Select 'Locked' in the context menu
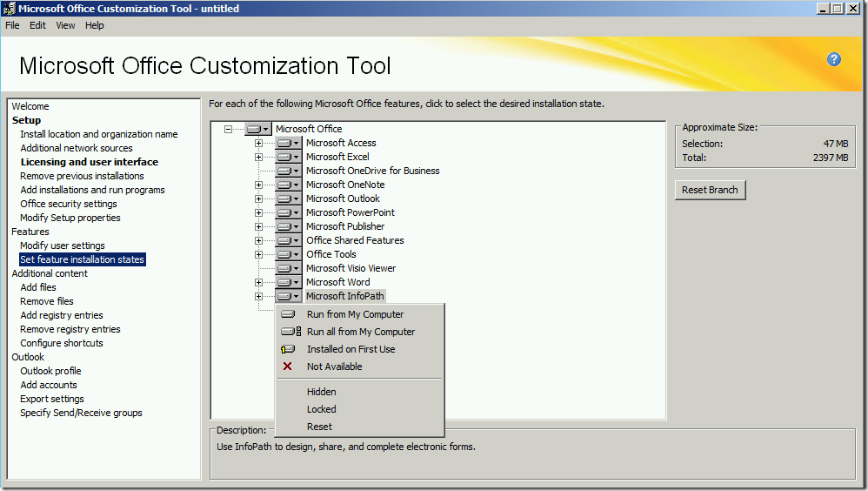The width and height of the screenshot is (868, 491). [360, 409]
